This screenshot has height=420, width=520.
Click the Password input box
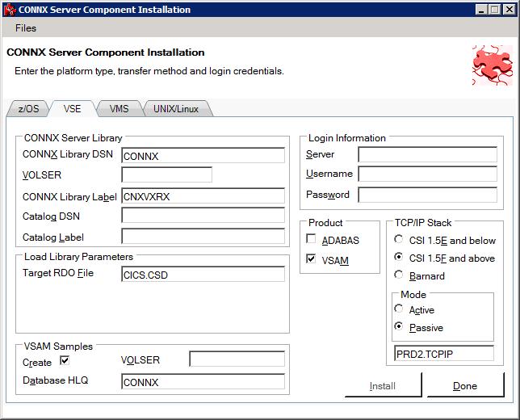click(427, 195)
